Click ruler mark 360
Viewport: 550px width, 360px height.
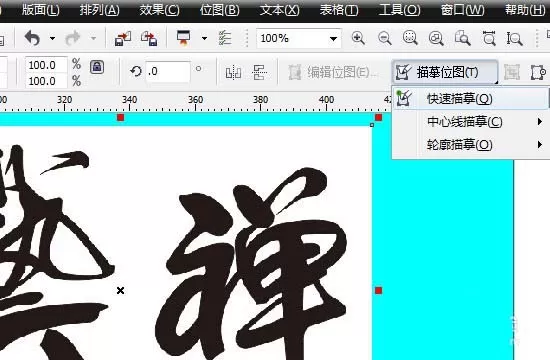195,100
